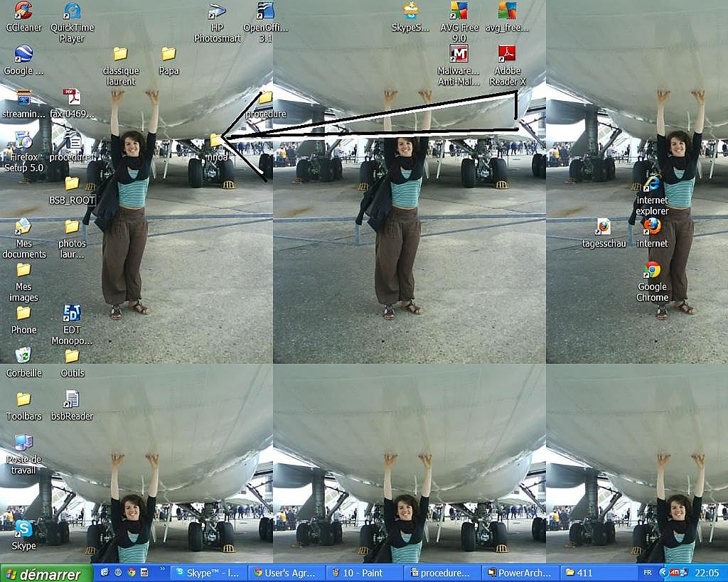Screen dimensions: 728x582
Task: Click the démarrer start button
Action: coord(46,573)
